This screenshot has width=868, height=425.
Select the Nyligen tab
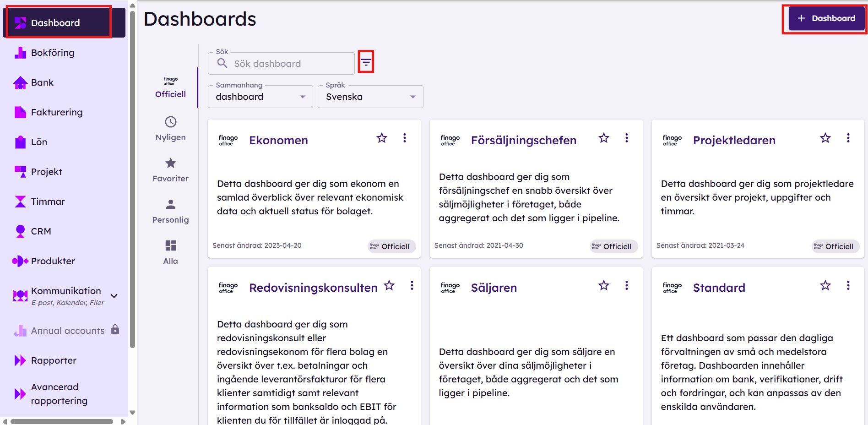pyautogui.click(x=170, y=129)
